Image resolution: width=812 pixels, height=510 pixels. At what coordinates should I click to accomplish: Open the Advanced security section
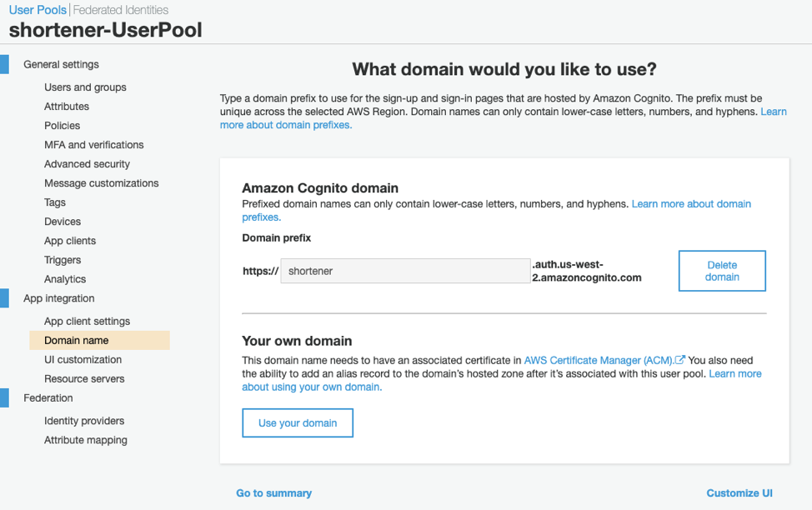pos(86,163)
